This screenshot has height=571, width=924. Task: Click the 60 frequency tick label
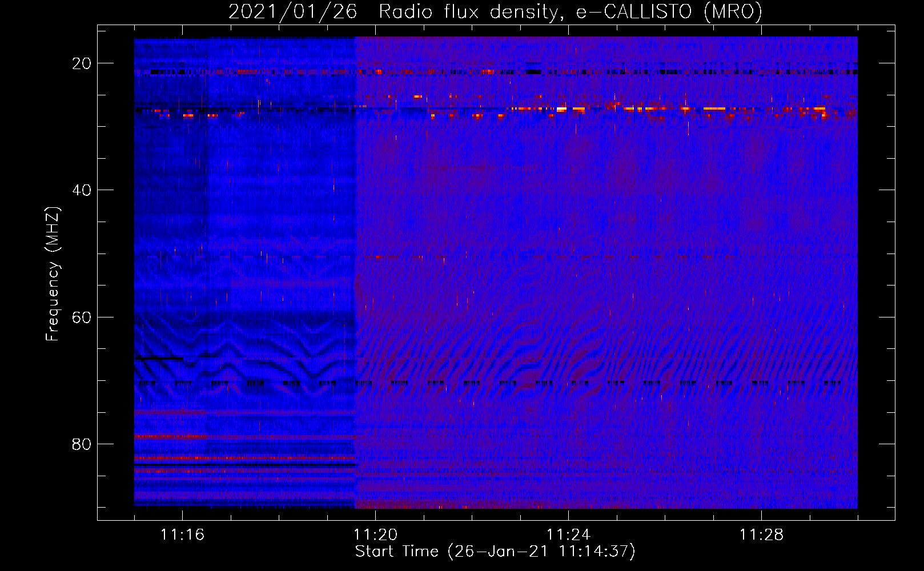pos(82,317)
